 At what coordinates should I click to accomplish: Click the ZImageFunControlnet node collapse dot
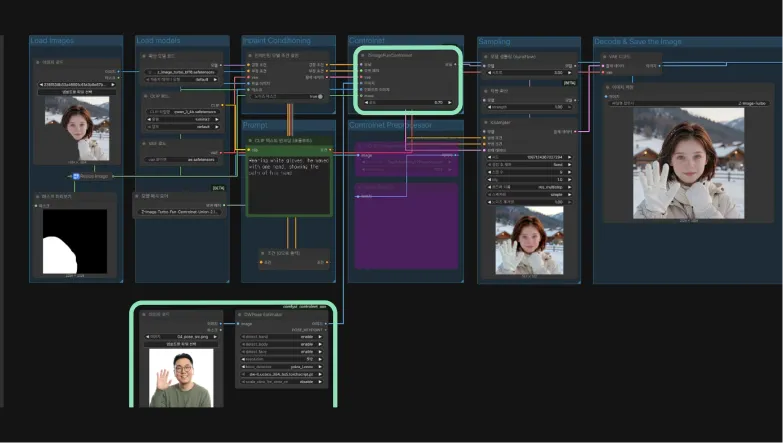click(363, 55)
